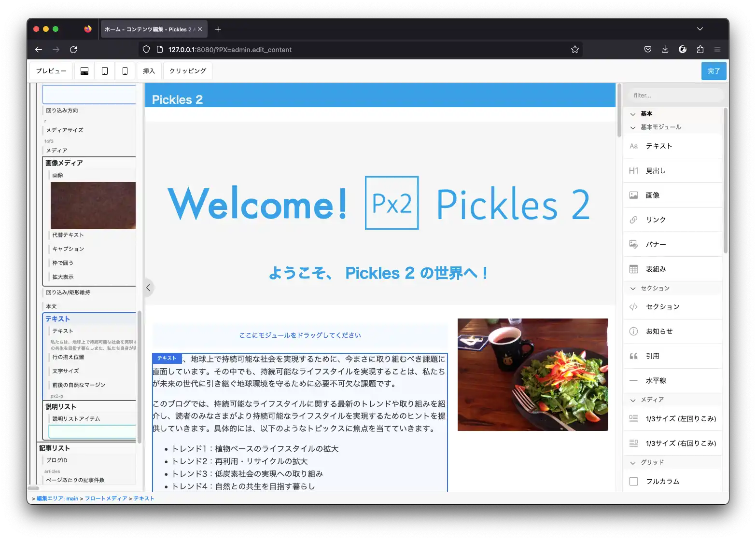Click フロートメディア in the breadcrumb
This screenshot has height=540, width=756.
(x=106, y=498)
